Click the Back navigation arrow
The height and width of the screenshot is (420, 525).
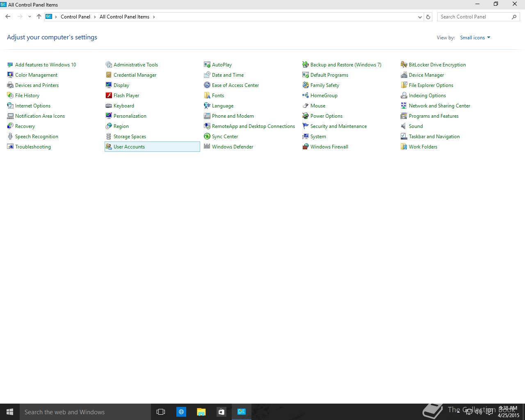pos(8,17)
